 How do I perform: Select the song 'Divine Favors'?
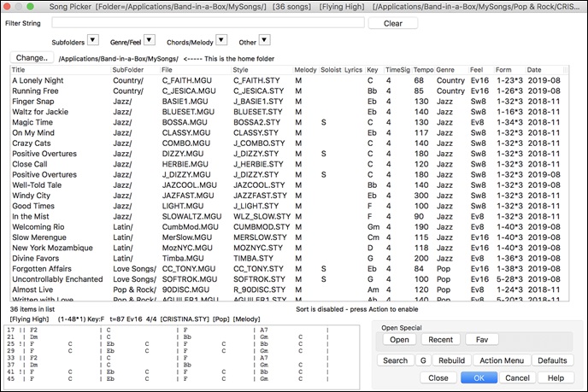click(x=289, y=259)
